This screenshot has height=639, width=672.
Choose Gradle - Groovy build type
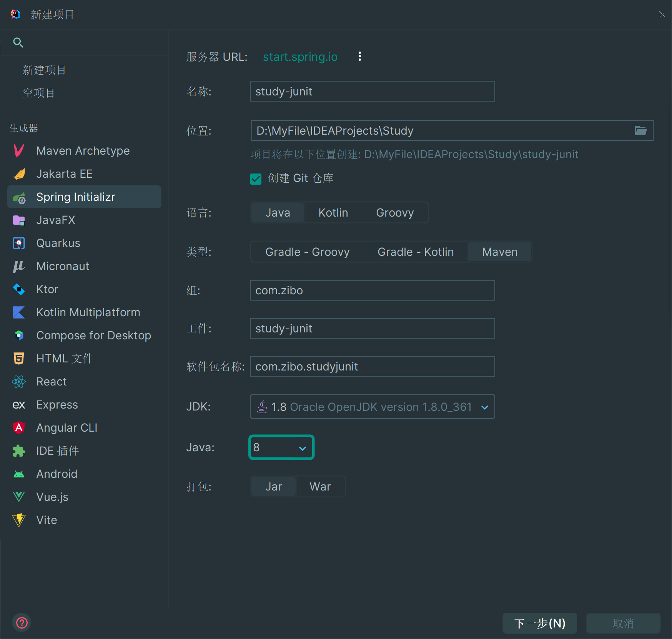(x=307, y=252)
